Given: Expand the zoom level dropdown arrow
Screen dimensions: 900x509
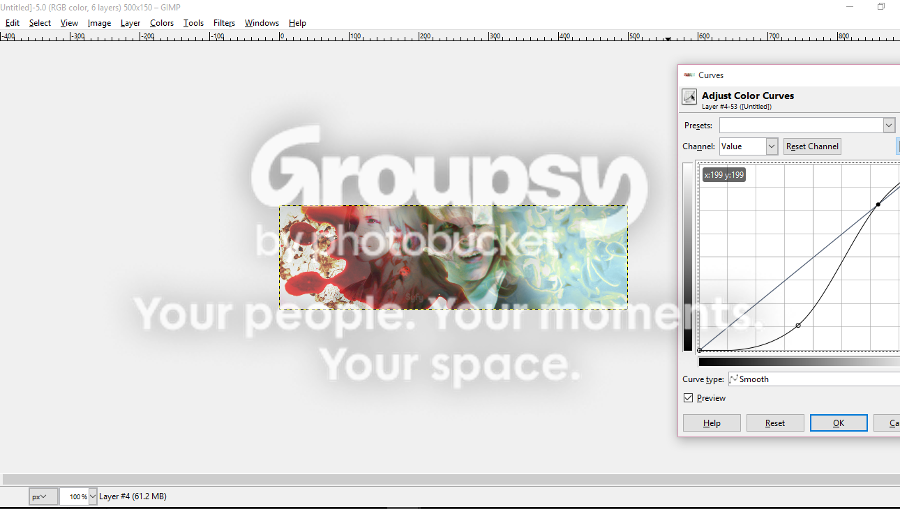Looking at the screenshot, I should pos(93,496).
